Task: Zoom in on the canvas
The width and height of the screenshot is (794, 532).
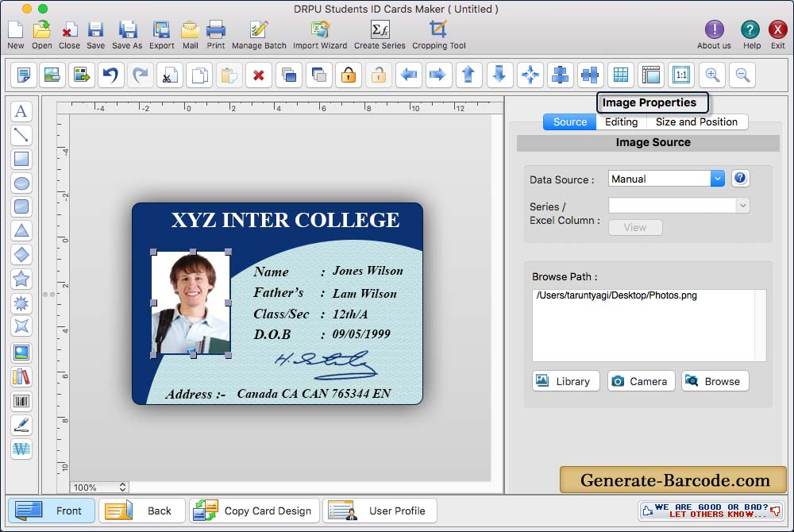Action: click(x=712, y=75)
